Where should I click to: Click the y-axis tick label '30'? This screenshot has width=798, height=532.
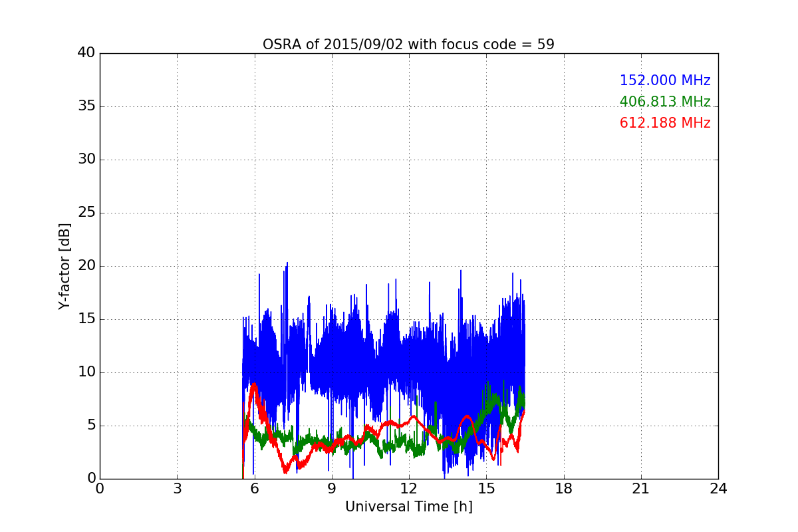point(86,160)
